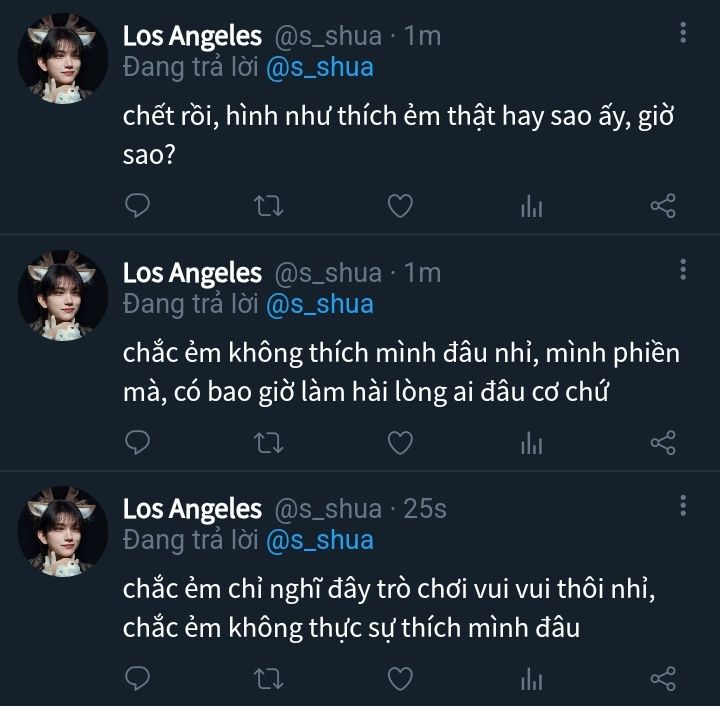Reply to the third tweet "trò chơi vui"
The image size is (720, 706).
click(x=138, y=679)
